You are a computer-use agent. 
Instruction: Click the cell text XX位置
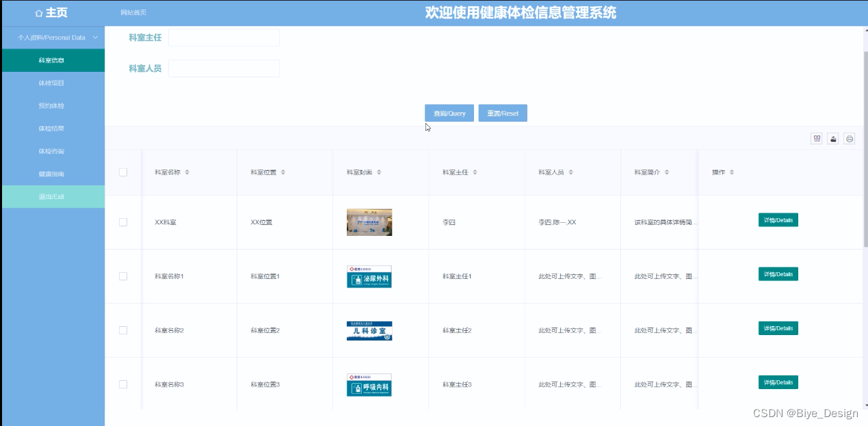[262, 222]
